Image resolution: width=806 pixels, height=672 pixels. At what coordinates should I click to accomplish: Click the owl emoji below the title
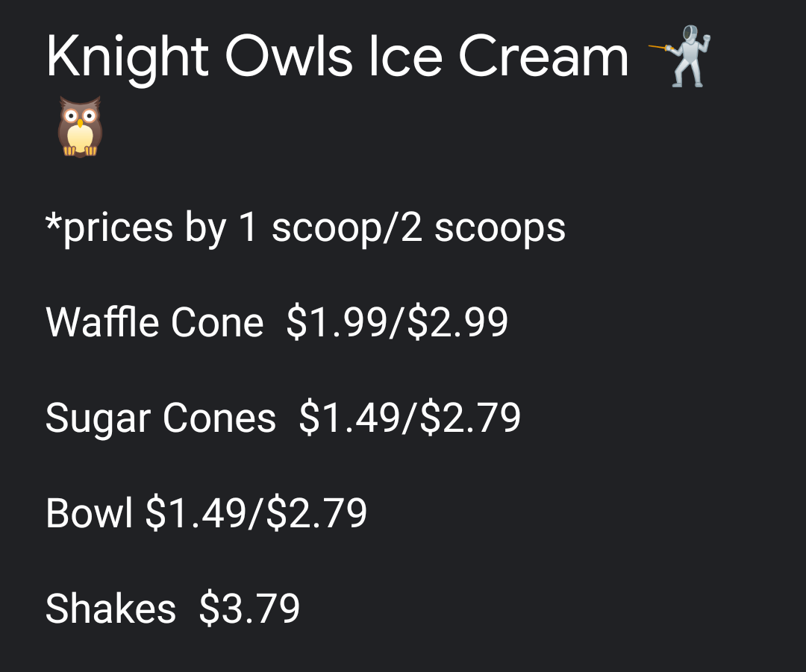pos(80,127)
